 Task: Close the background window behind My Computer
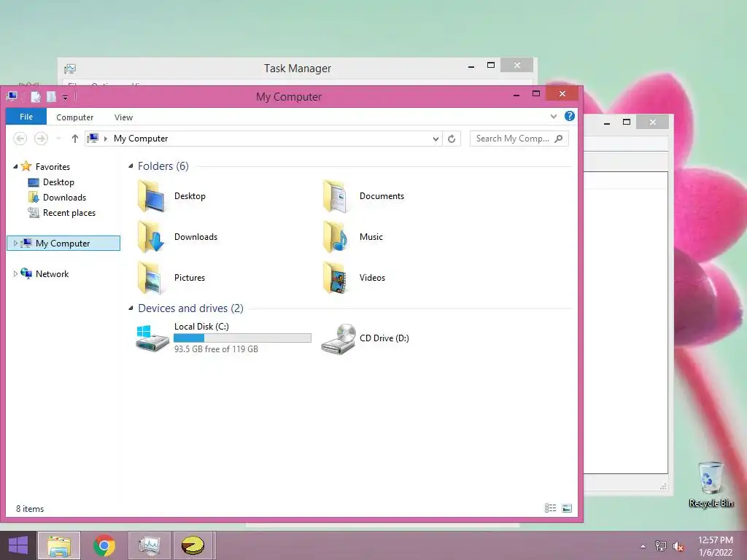click(x=653, y=122)
